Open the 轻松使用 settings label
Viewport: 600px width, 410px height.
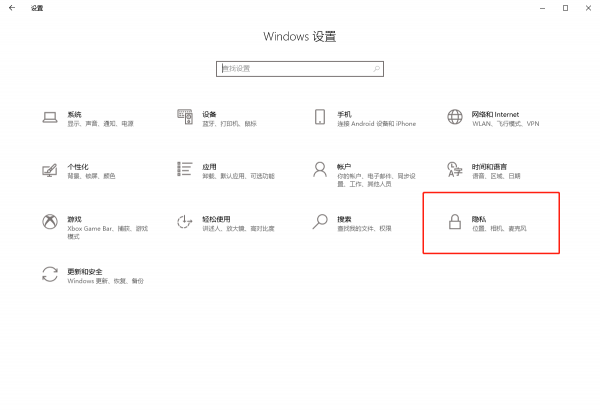point(216,219)
